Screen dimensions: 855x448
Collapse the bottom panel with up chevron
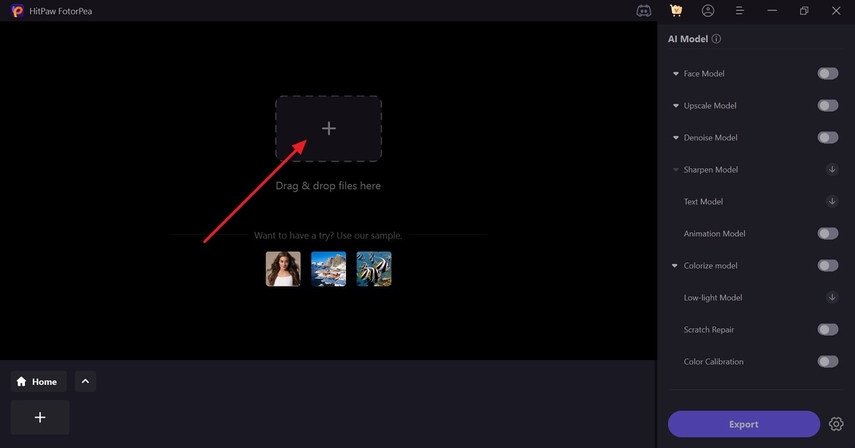tap(85, 382)
